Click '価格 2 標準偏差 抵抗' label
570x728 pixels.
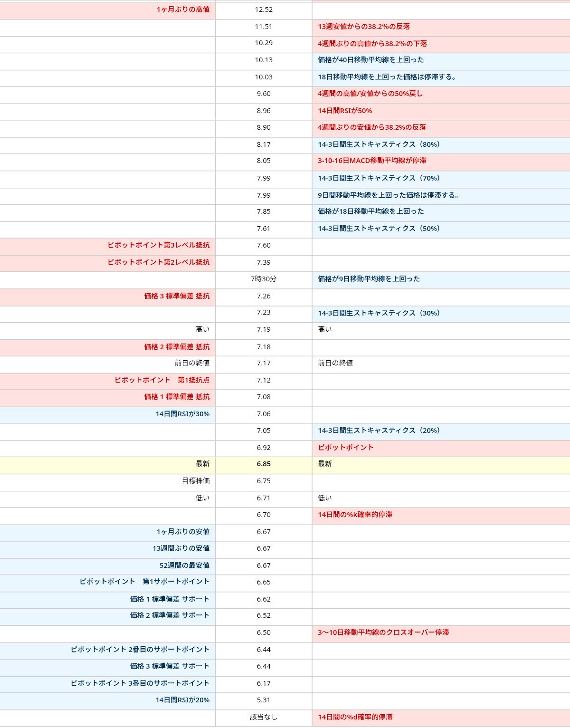[177, 347]
